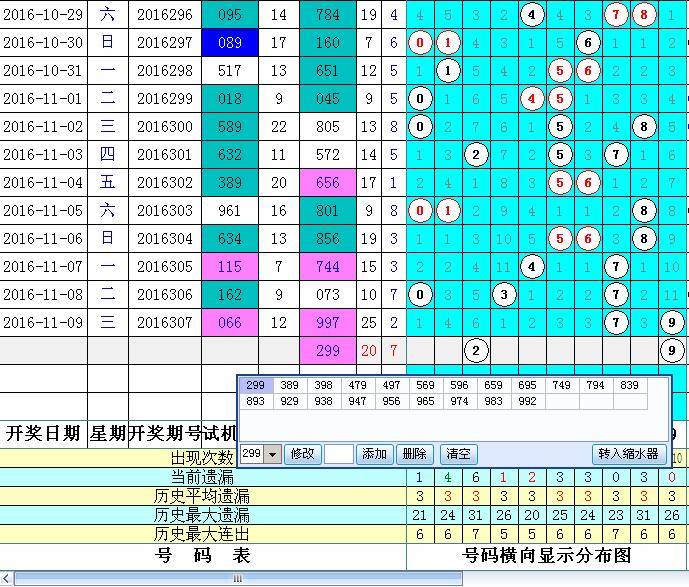Click date 2016-10-29 row cell
The image size is (689, 587).
tap(43, 15)
